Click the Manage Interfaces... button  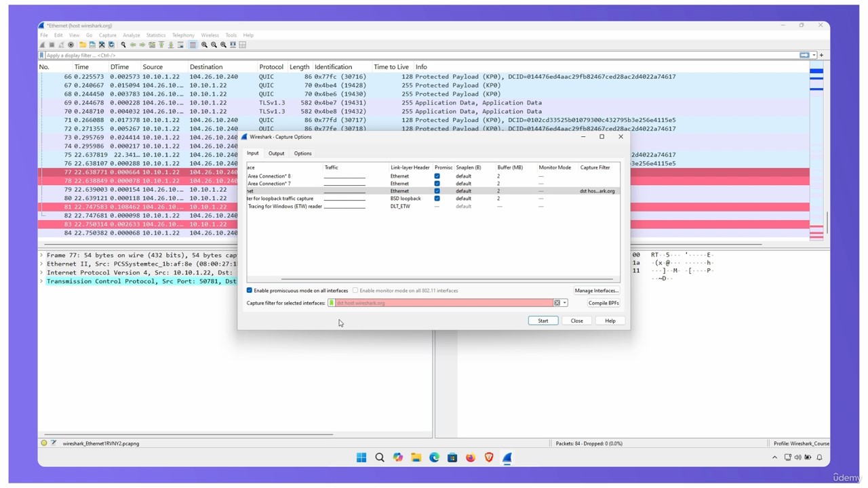click(x=597, y=291)
